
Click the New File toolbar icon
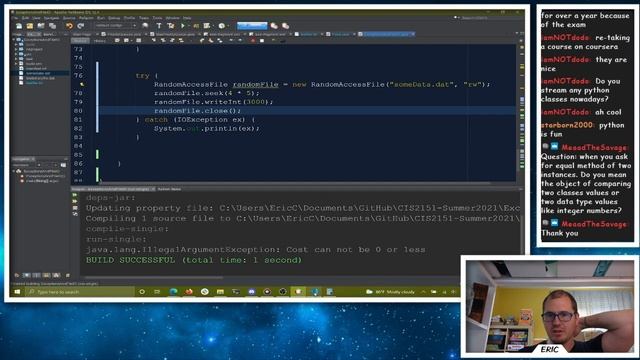pos(19,26)
